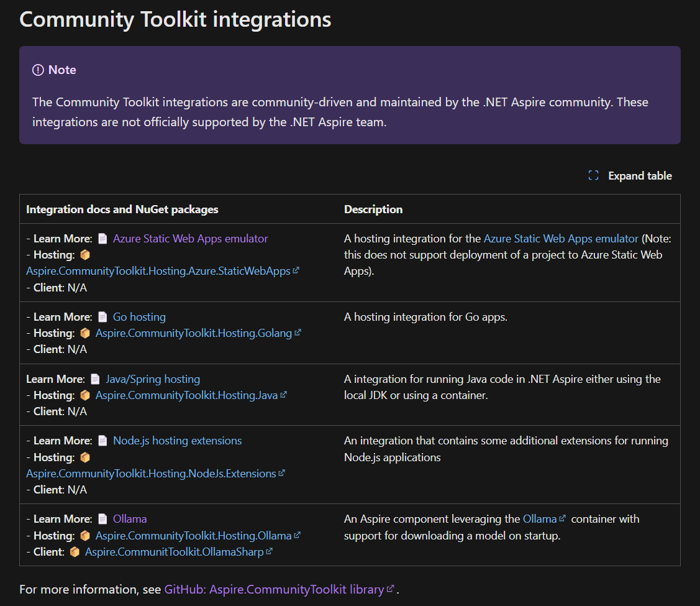
Task: Click external-link icon after Hosting.Ollama
Action: (x=298, y=535)
